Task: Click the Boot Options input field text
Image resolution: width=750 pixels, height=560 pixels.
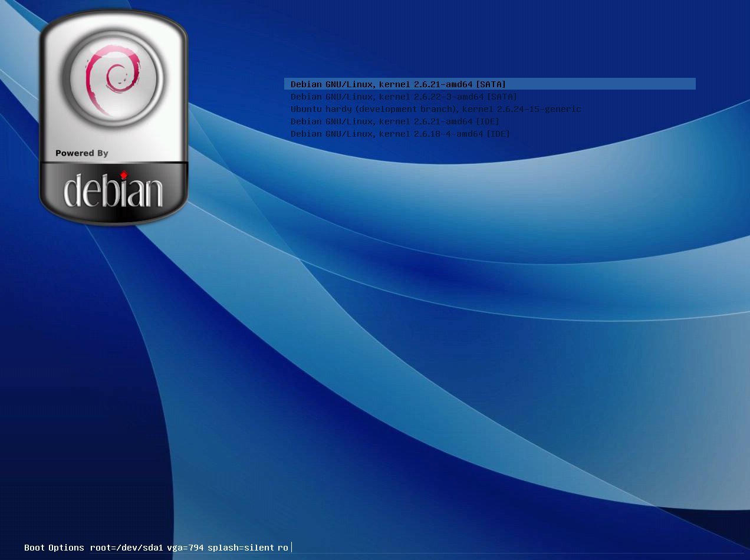Action: [x=189, y=548]
